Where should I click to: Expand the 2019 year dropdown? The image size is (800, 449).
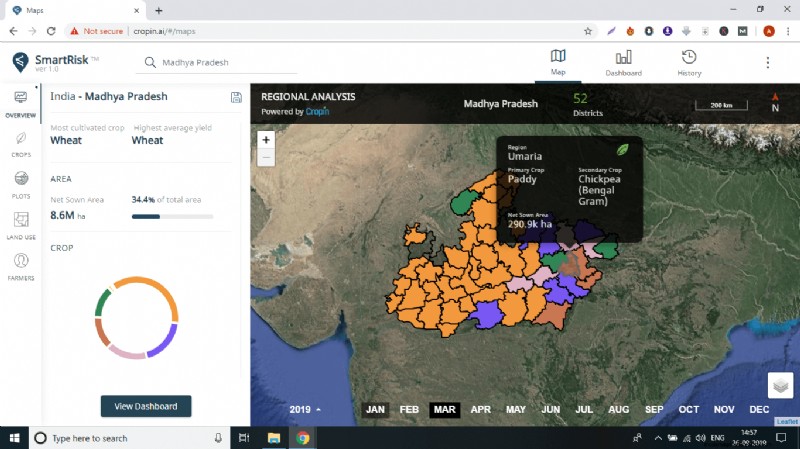coord(305,410)
